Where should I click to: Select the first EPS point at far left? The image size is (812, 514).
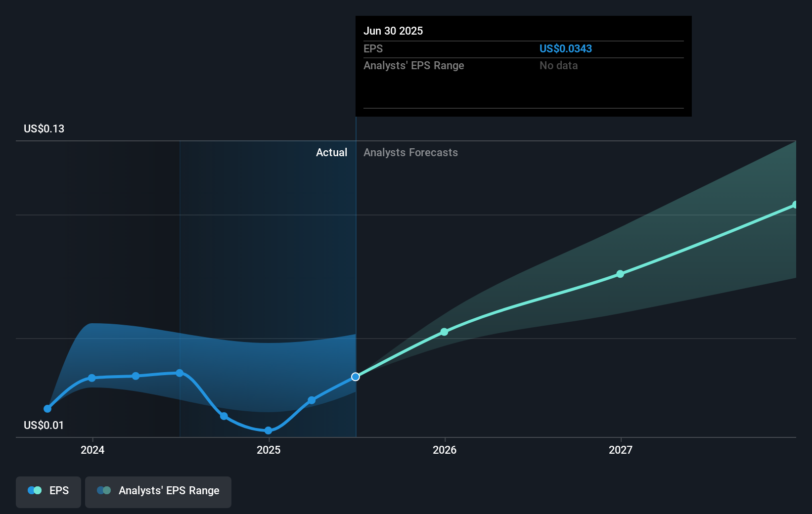tap(47, 409)
